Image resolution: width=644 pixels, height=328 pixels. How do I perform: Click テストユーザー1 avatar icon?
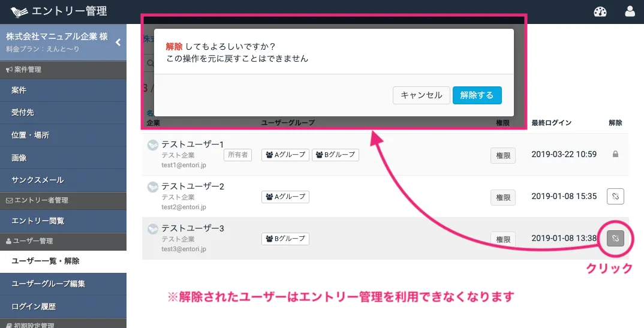153,145
